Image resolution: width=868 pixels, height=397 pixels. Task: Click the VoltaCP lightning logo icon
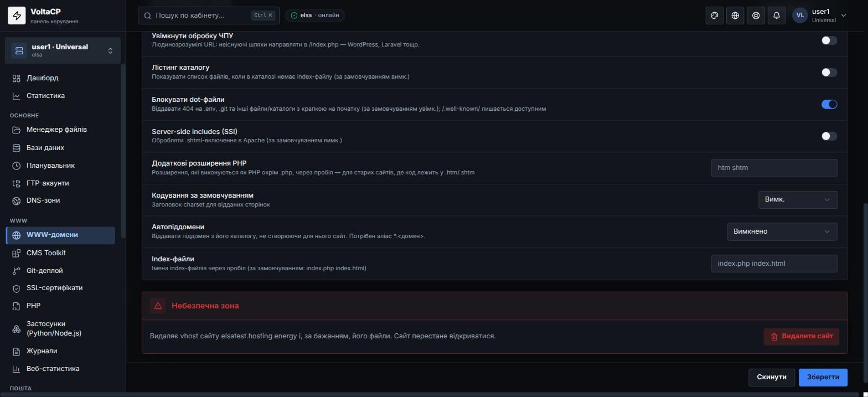[x=17, y=16]
